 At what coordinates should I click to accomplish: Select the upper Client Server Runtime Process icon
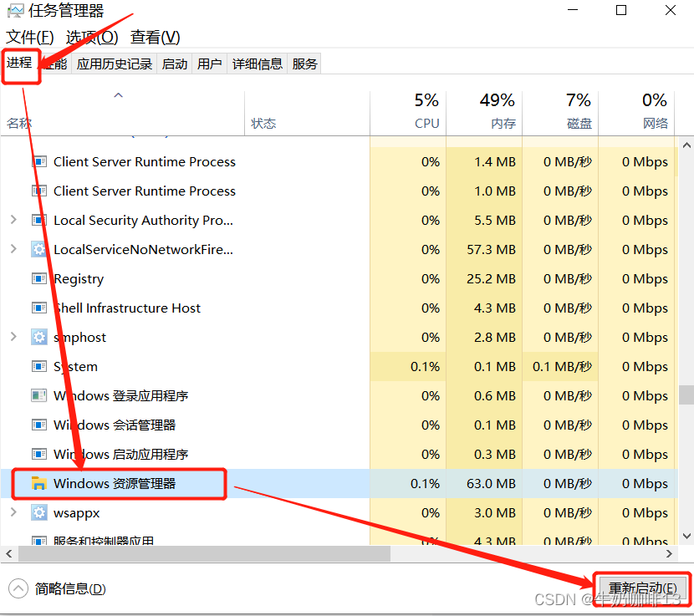(39, 161)
